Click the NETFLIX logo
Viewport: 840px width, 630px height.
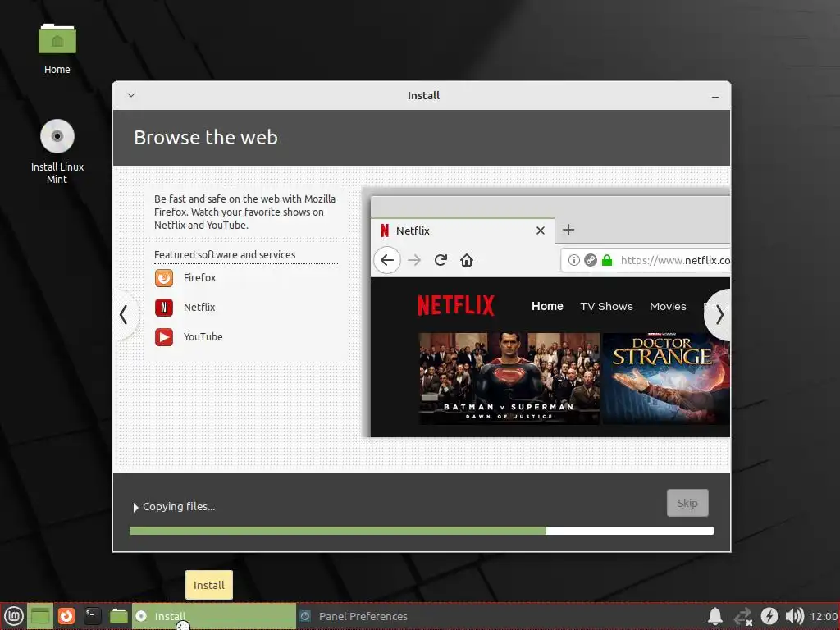pos(456,305)
